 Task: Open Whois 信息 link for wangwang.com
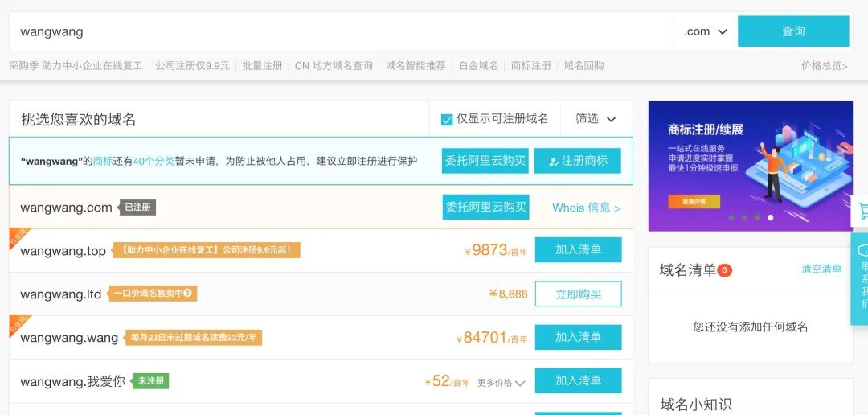586,207
